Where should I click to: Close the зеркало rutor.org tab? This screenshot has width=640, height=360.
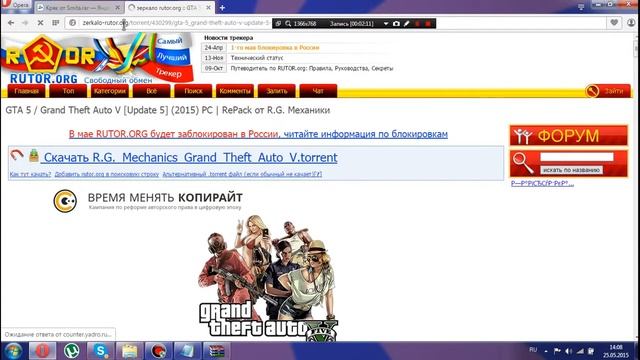[x=208, y=7]
